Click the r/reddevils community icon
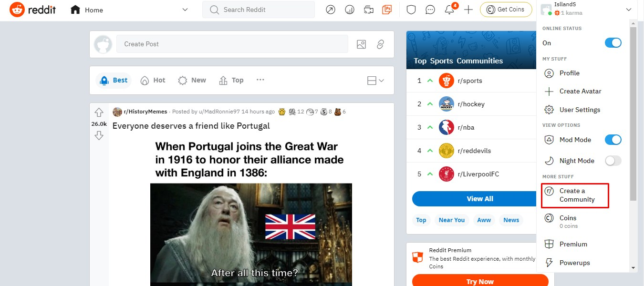Image resolution: width=644 pixels, height=286 pixels. click(x=447, y=151)
